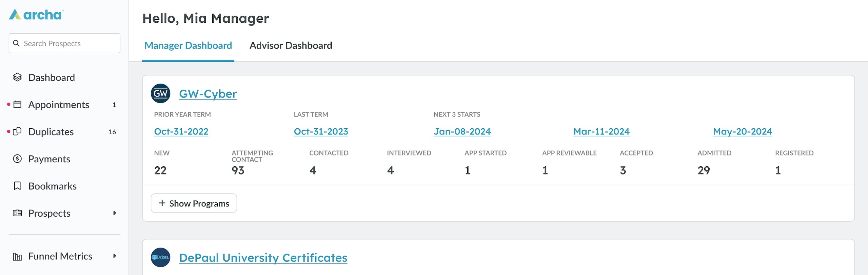Click the Archa logo

[36, 15]
